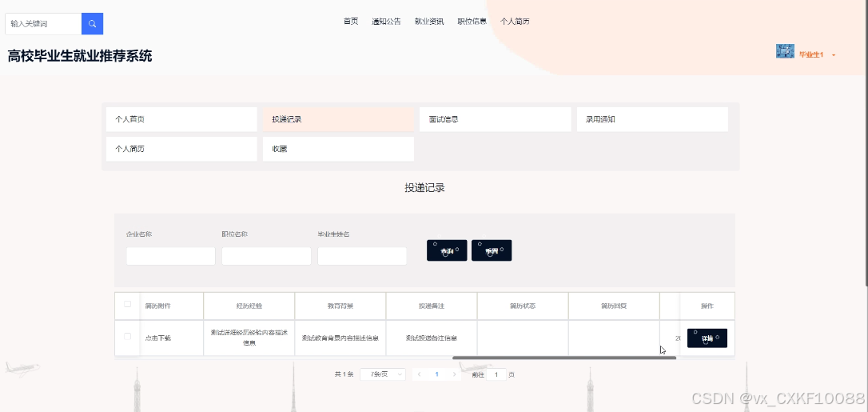Viewport: 868px width, 412px height.
Task: Tick the select-all checkbox in table header
Action: click(127, 304)
